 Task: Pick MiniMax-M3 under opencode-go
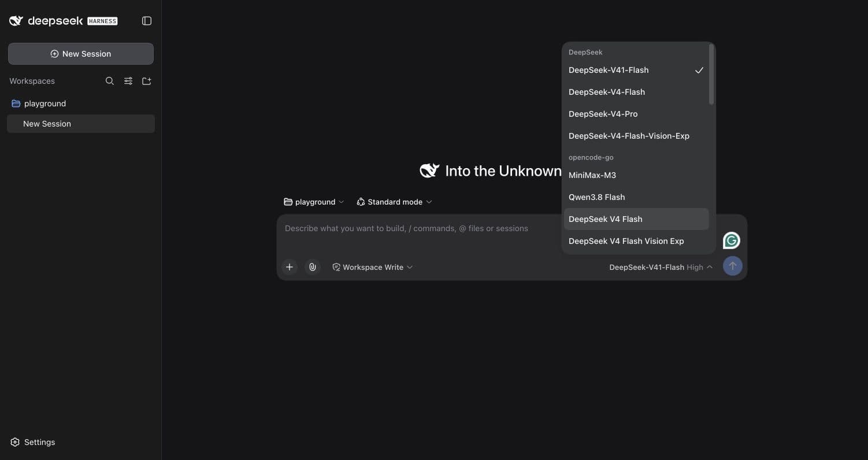pyautogui.click(x=636, y=175)
